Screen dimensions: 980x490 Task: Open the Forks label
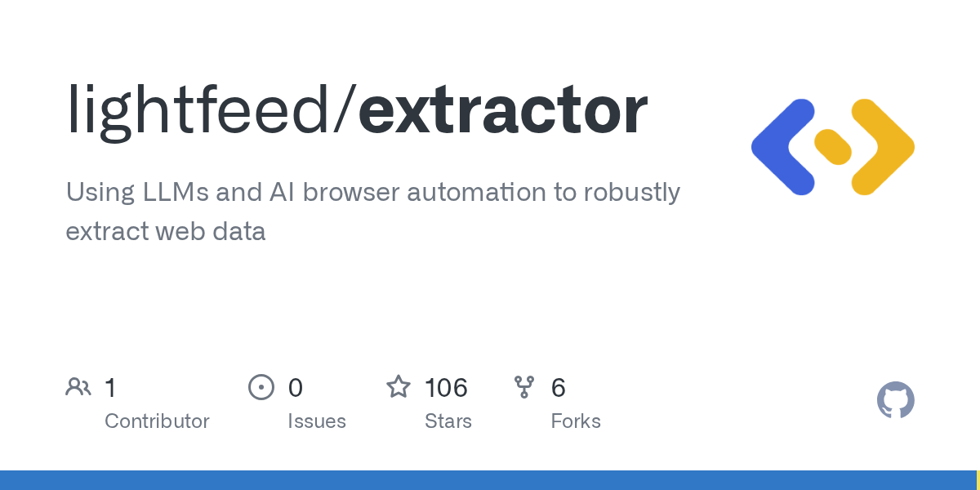coord(576,421)
